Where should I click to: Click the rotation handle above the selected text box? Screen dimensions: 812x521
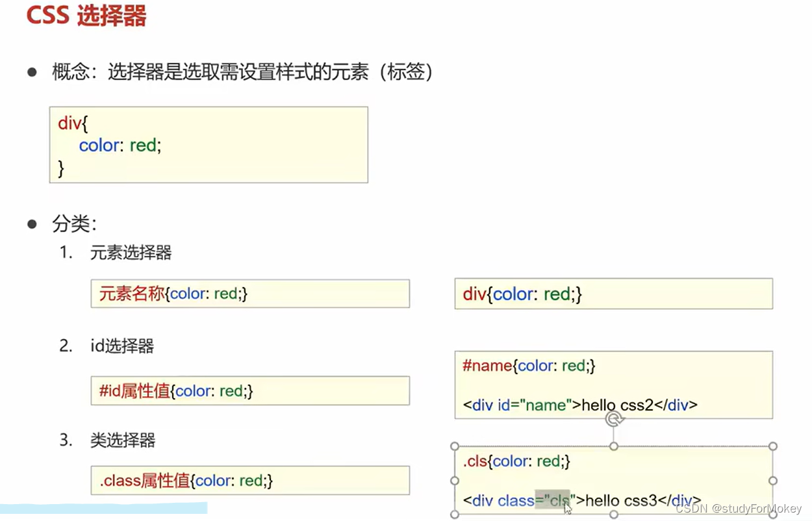(614, 420)
